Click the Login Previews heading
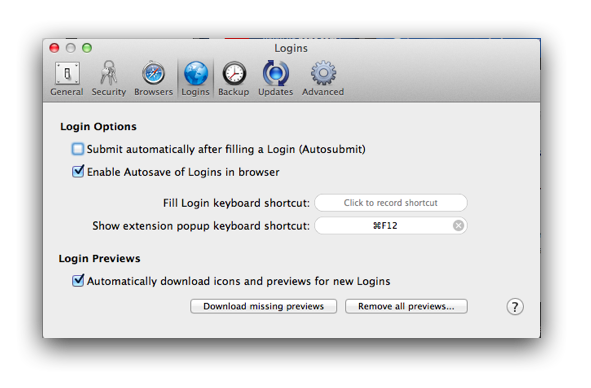 tap(100, 258)
